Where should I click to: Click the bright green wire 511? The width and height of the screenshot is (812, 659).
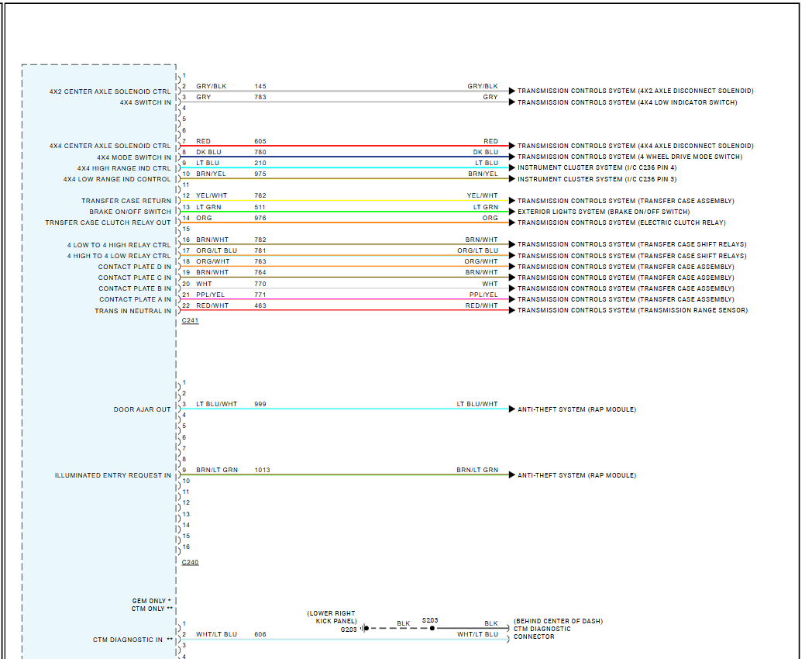coord(349,212)
